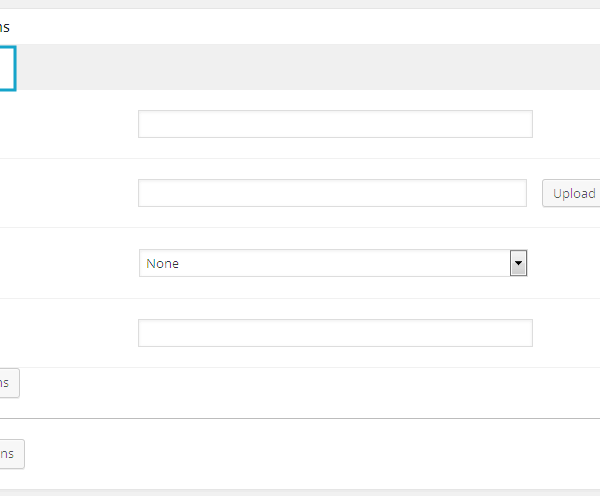This screenshot has height=496, width=600.
Task: Click the cut-off panel heading at the top
Action: (5, 27)
